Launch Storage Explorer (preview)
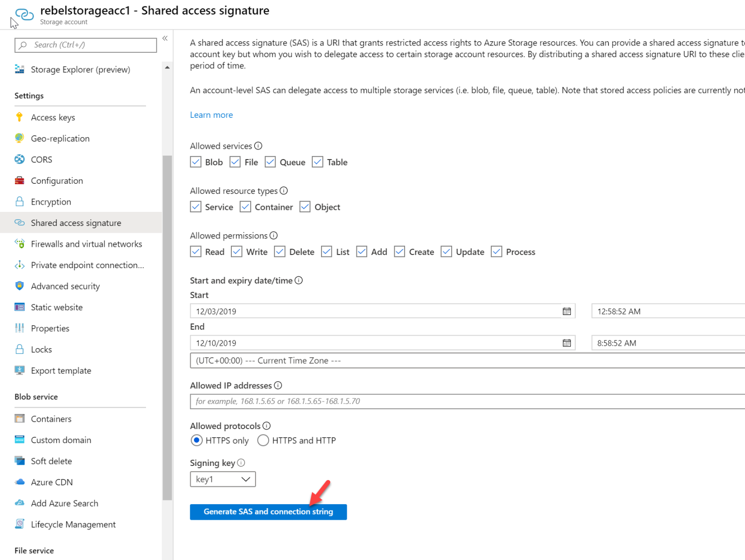 [x=81, y=69]
